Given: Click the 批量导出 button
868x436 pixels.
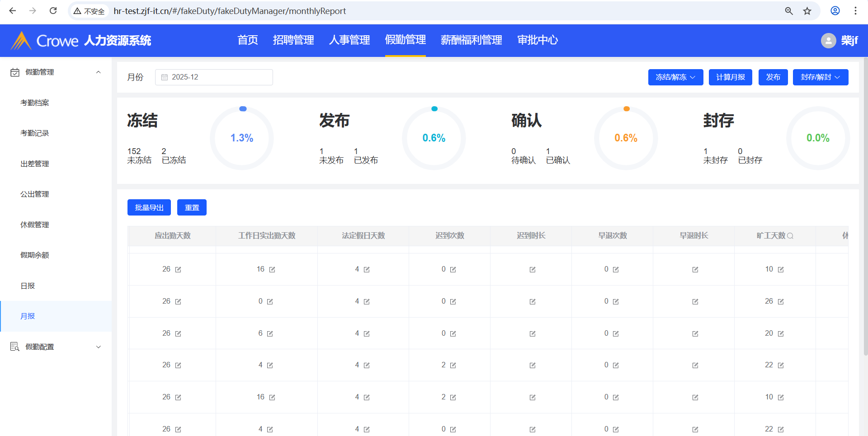Looking at the screenshot, I should coord(149,207).
